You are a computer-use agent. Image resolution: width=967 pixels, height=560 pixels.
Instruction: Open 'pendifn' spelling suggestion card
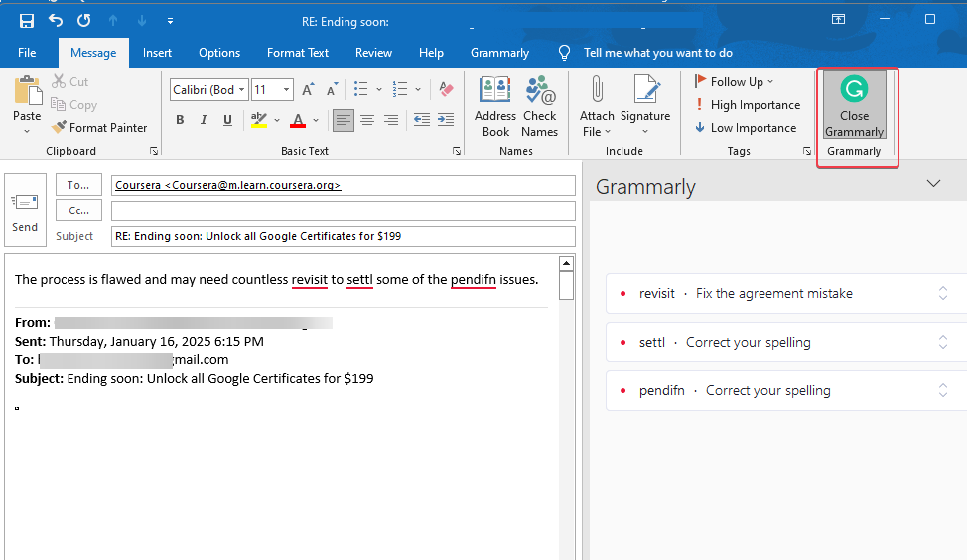click(786, 391)
